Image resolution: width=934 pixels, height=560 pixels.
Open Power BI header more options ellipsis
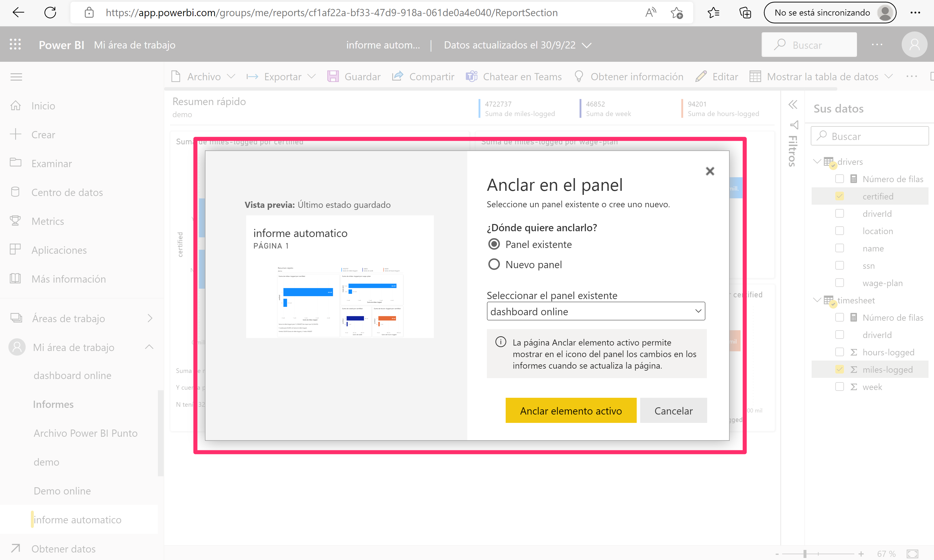click(877, 44)
